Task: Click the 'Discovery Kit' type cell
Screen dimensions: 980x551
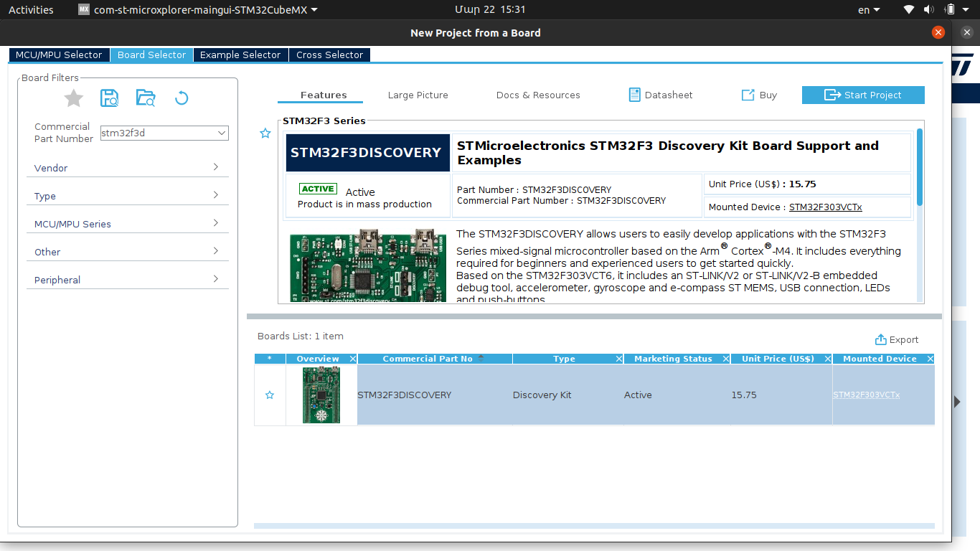Action: (568, 395)
